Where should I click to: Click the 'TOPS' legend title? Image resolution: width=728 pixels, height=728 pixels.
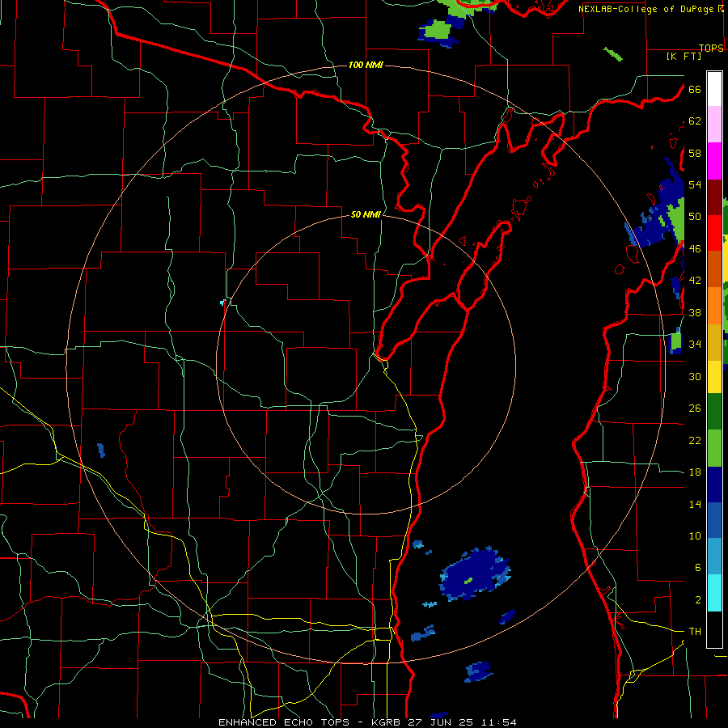711,48
